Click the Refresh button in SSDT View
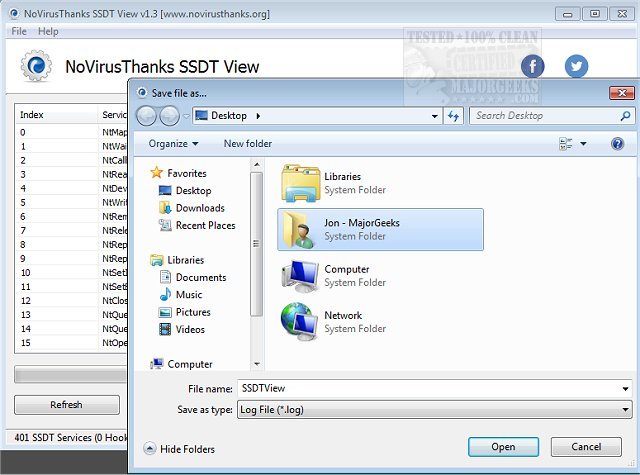This screenshot has height=475, width=640. pyautogui.click(x=67, y=405)
